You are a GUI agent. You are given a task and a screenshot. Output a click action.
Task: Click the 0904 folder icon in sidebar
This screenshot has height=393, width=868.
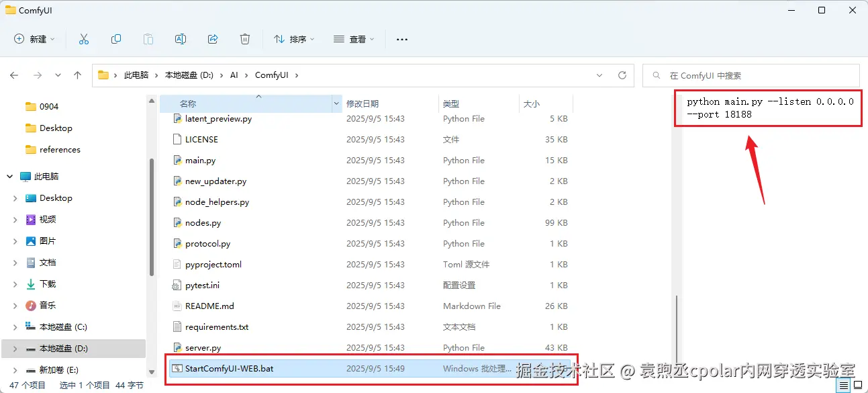(x=30, y=107)
